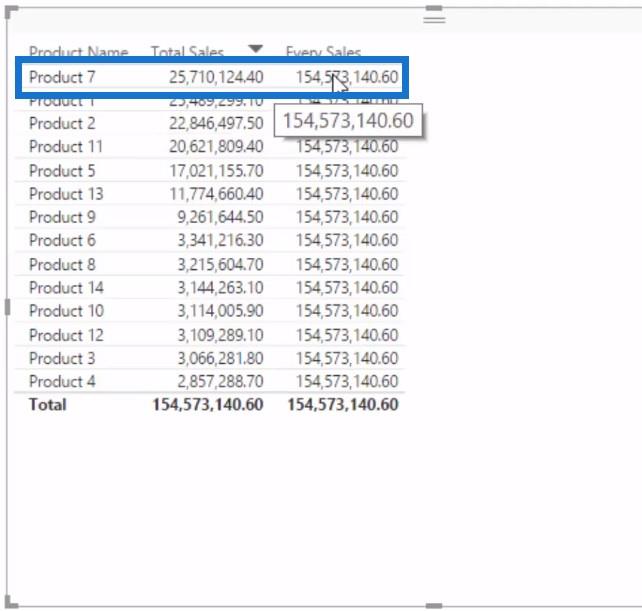Select the Product 5 row label

(62, 170)
